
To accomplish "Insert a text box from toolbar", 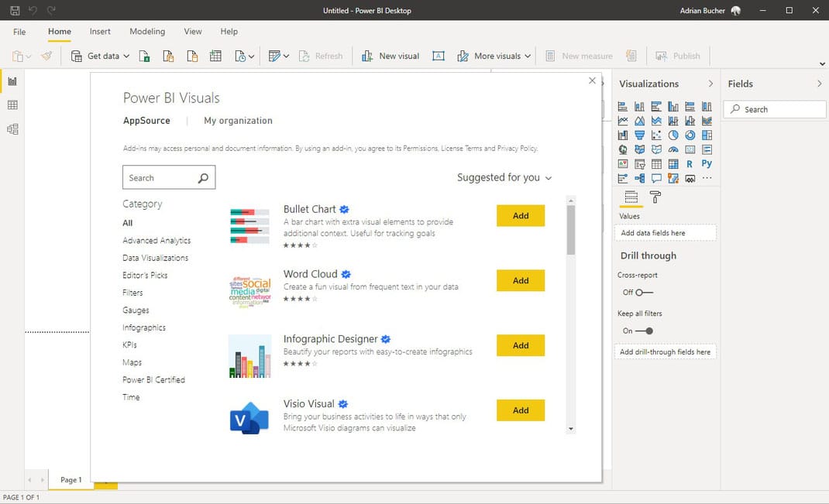I will click(438, 56).
